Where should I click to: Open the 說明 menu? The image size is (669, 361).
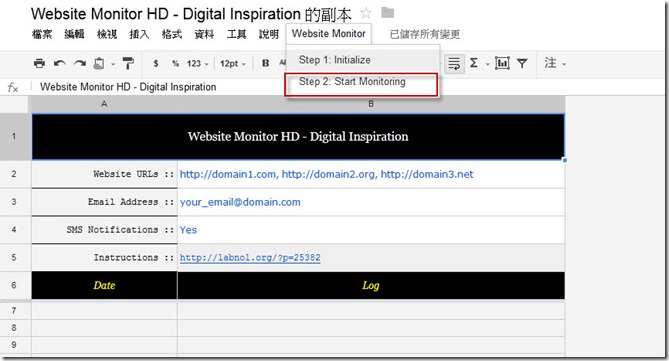coord(269,34)
